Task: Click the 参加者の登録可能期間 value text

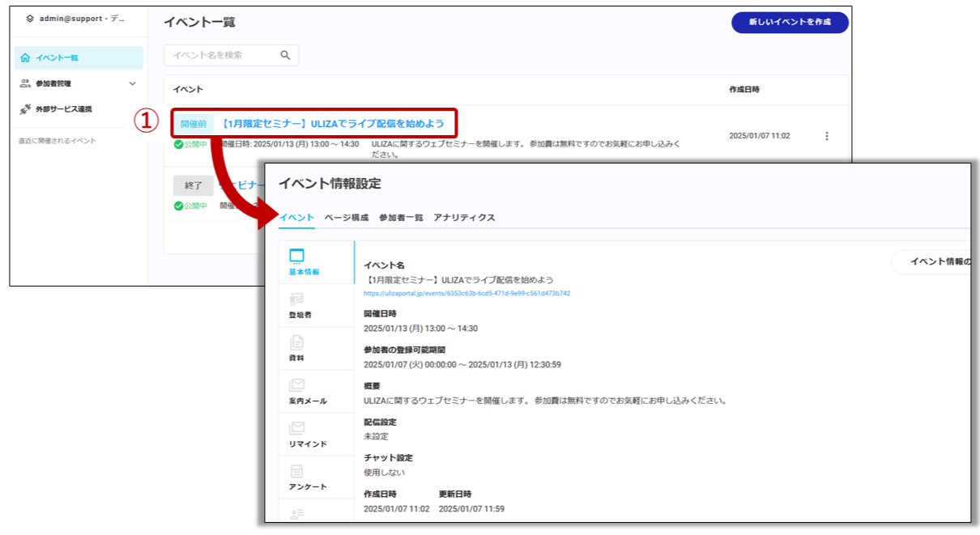Action: (x=462, y=364)
